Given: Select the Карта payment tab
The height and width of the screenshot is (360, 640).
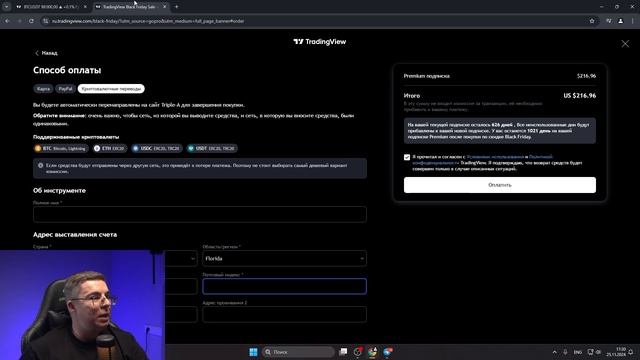Looking at the screenshot, I should coord(43,89).
